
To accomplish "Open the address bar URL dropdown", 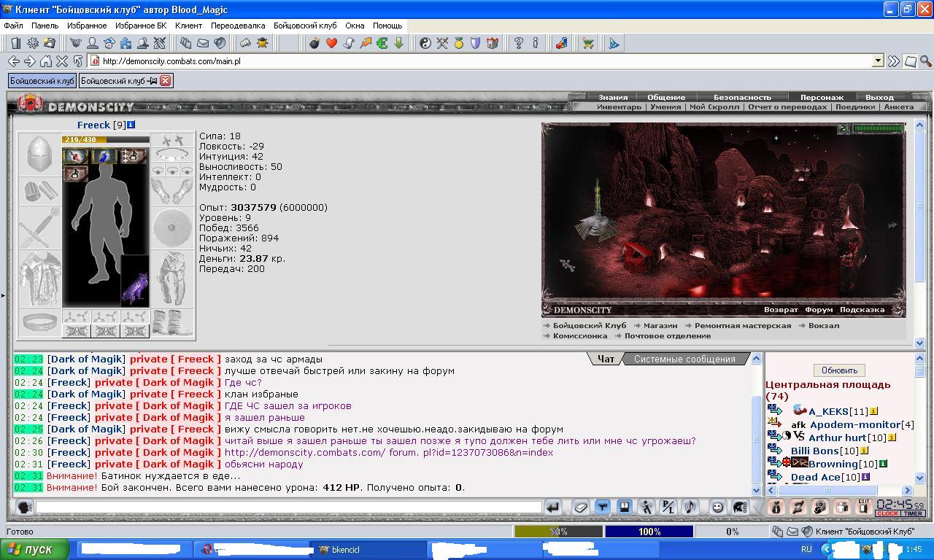I will point(878,61).
